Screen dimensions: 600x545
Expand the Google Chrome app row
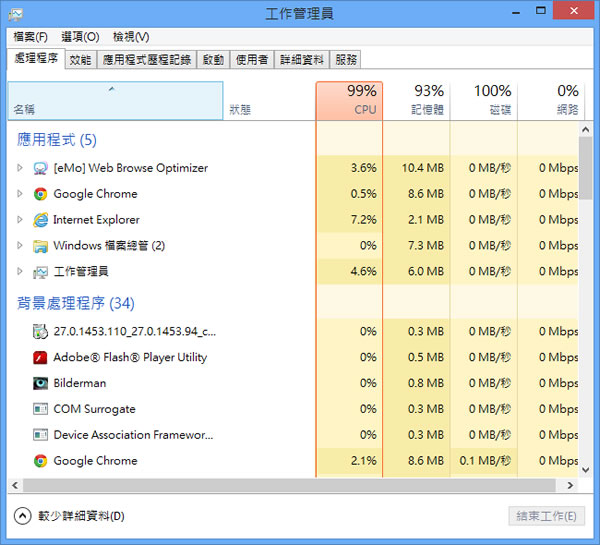tap(20, 194)
